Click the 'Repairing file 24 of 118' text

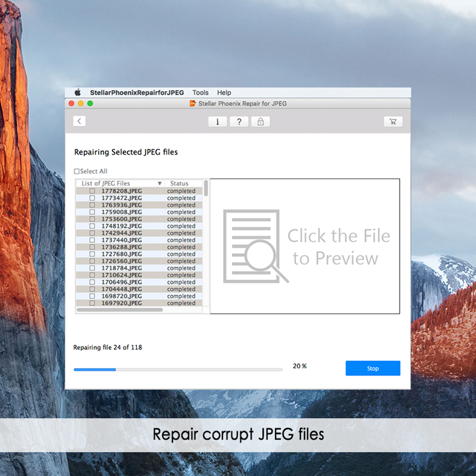tap(107, 347)
